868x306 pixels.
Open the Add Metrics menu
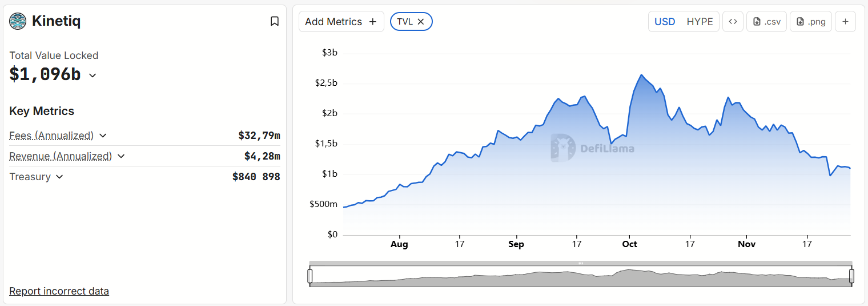[x=341, y=22]
